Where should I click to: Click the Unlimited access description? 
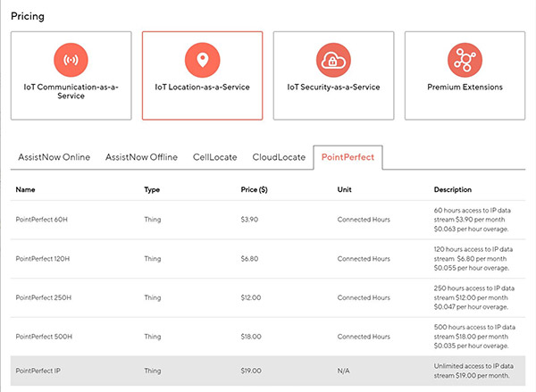point(473,371)
